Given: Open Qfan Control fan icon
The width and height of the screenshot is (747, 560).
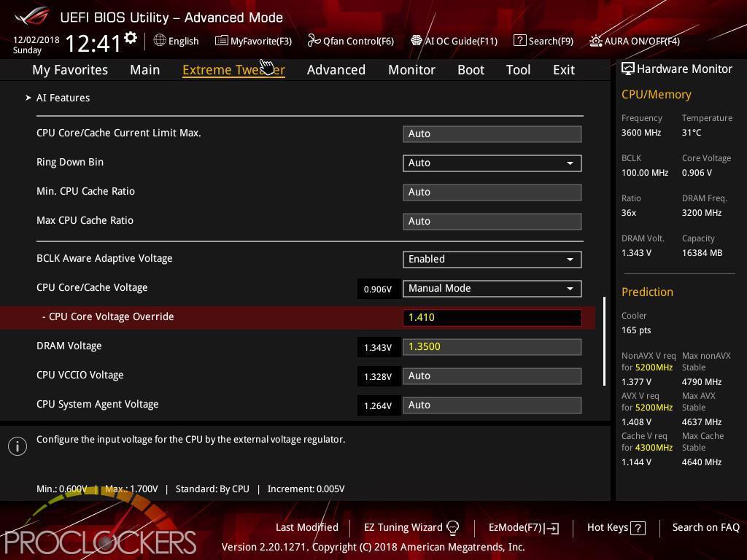Looking at the screenshot, I should 314,41.
